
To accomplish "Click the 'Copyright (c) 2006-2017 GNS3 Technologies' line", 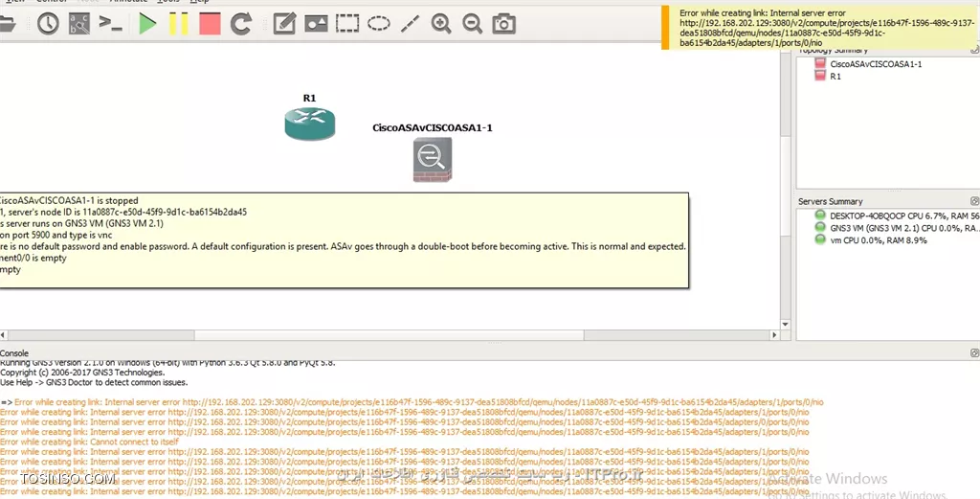I will coord(82,372).
